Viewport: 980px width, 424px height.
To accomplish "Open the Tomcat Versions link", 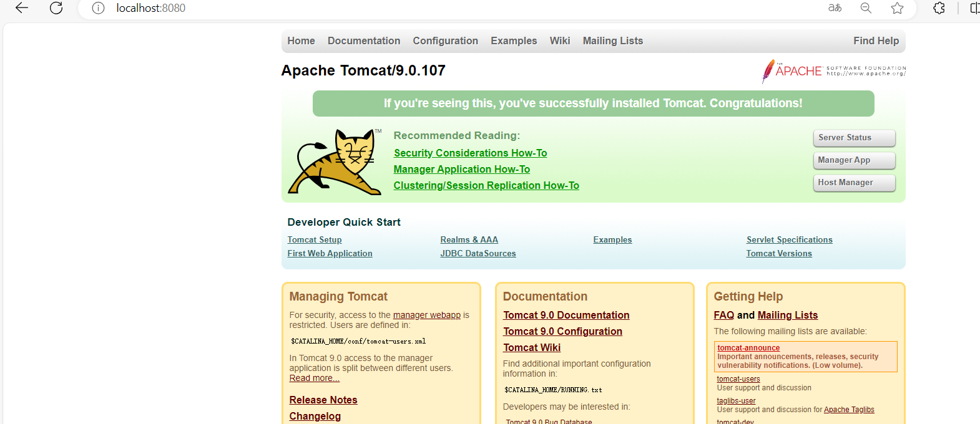I will [779, 253].
